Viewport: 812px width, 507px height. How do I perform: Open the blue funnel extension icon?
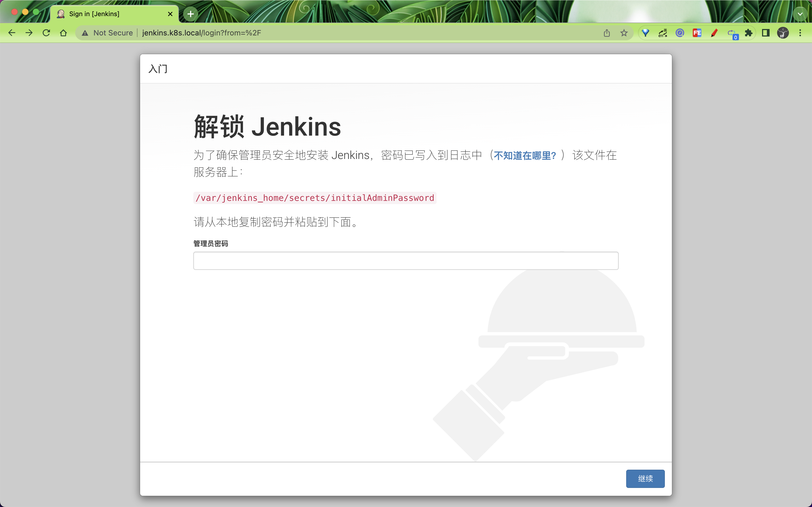645,32
